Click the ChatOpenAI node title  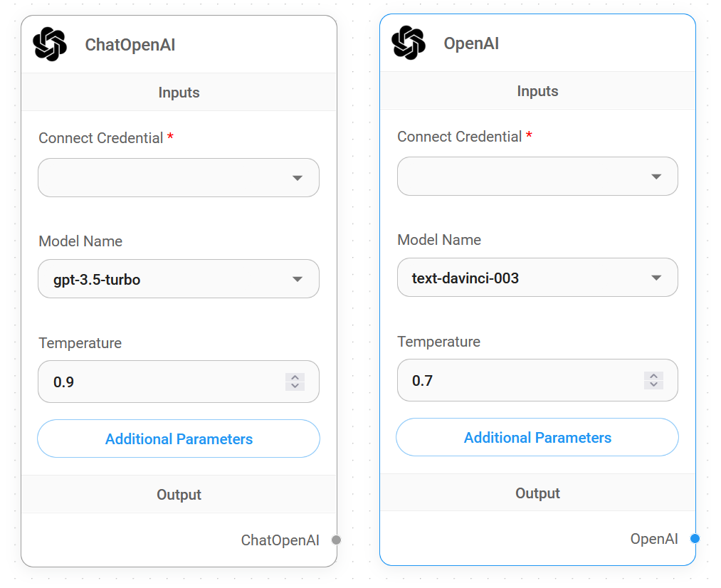[130, 45]
